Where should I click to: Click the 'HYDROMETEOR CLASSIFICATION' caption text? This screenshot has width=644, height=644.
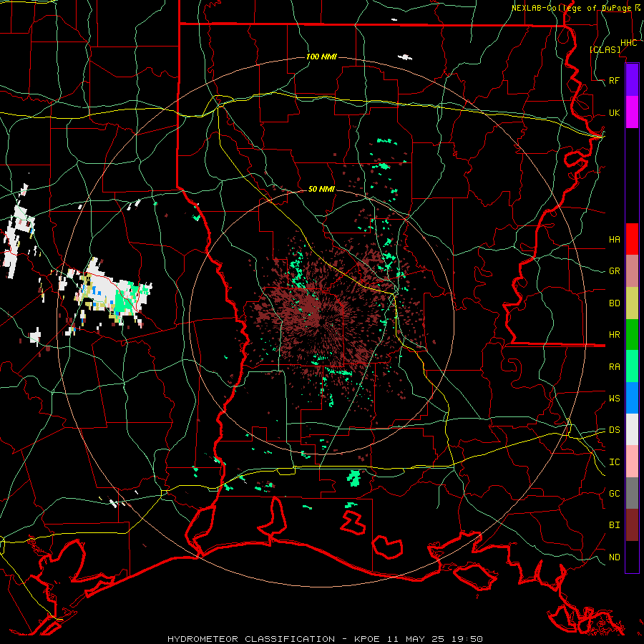click(251, 639)
